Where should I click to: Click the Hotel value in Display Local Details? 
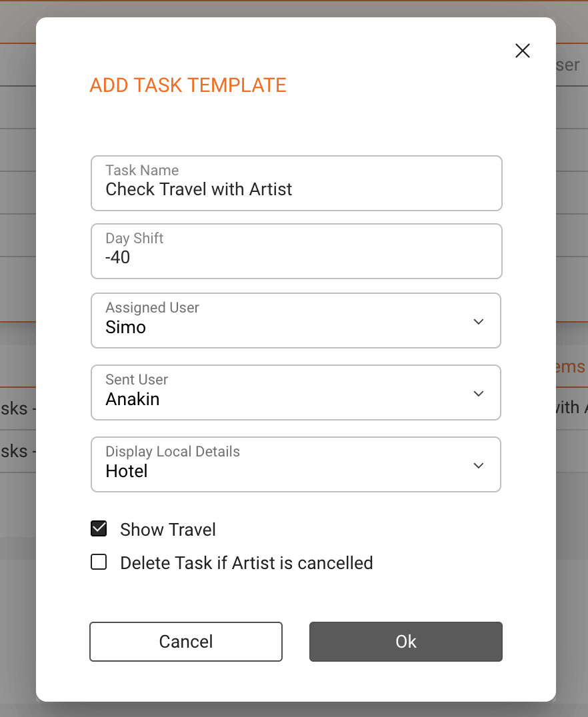[127, 471]
